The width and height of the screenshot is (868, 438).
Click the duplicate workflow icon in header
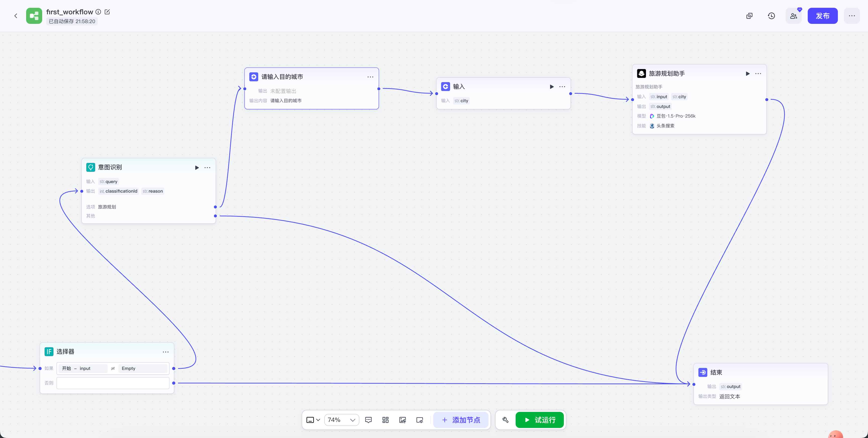(x=749, y=16)
